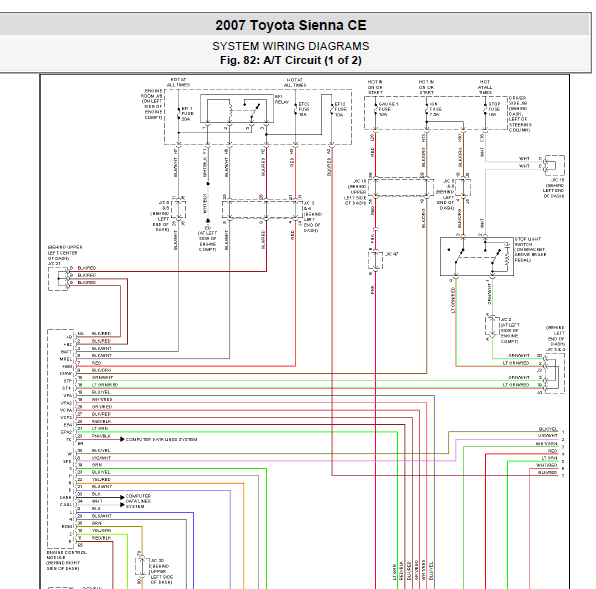Viewport: 596px width, 589px height.
Task: Click the IGSW terminal label on ECM
Action: click(x=66, y=374)
